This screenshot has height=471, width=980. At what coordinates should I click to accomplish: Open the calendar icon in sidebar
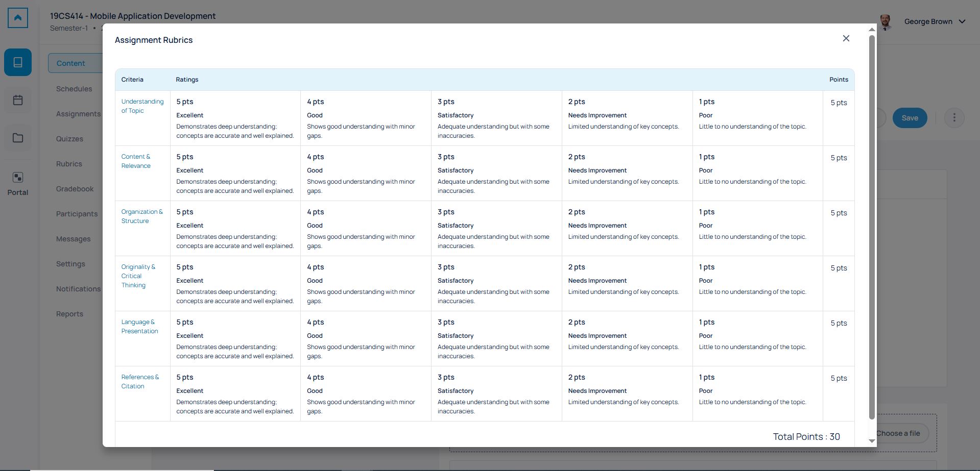(x=18, y=100)
